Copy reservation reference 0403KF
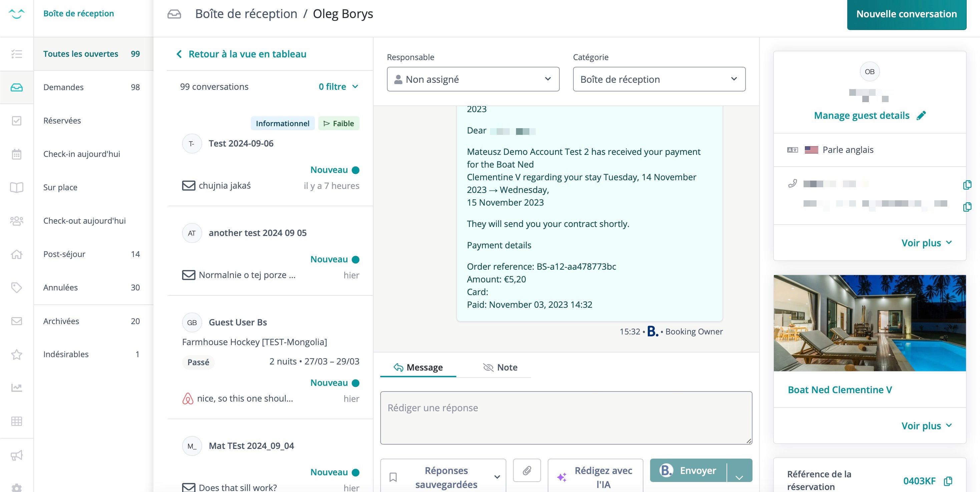The image size is (980, 492). coord(948,481)
